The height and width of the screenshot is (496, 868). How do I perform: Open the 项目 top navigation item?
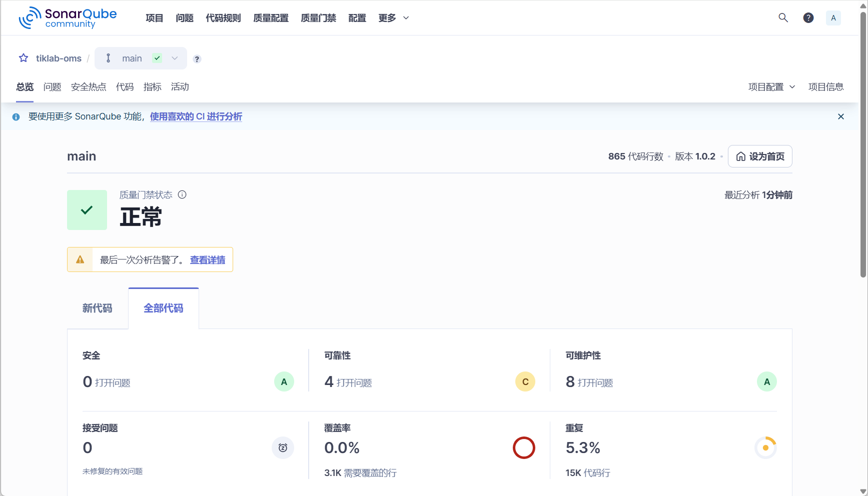(155, 18)
